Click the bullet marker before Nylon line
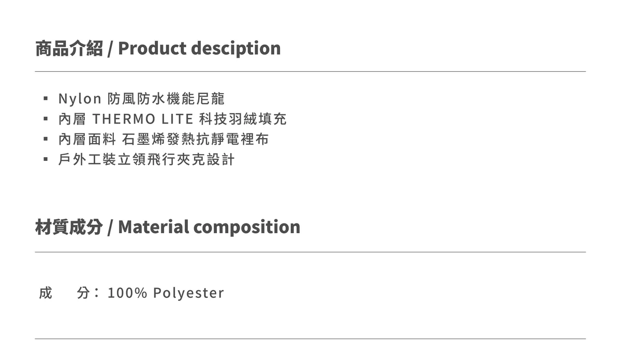This screenshot has width=621, height=364. (x=46, y=98)
